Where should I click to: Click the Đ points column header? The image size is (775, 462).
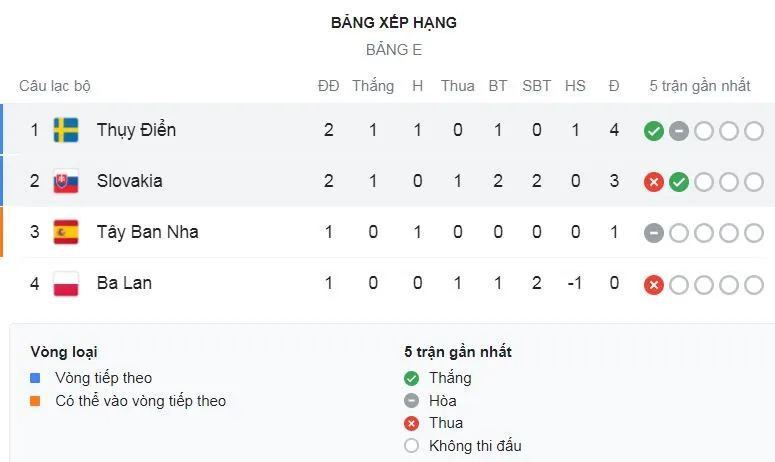(x=613, y=86)
